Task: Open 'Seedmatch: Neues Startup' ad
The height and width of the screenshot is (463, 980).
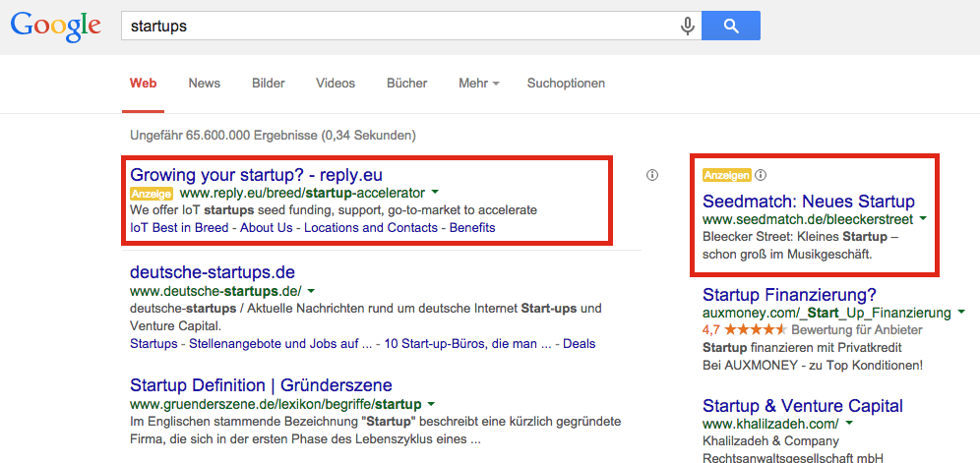Action: point(808,202)
